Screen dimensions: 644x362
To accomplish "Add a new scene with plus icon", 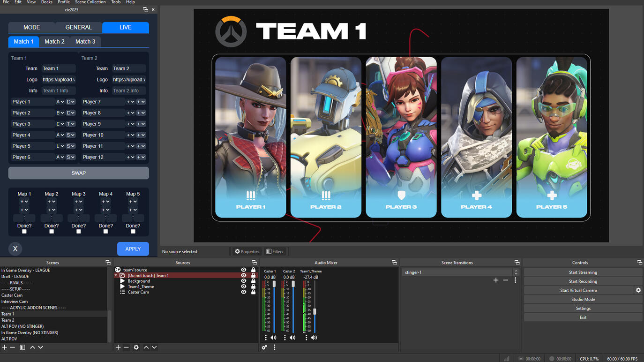I will (4, 347).
